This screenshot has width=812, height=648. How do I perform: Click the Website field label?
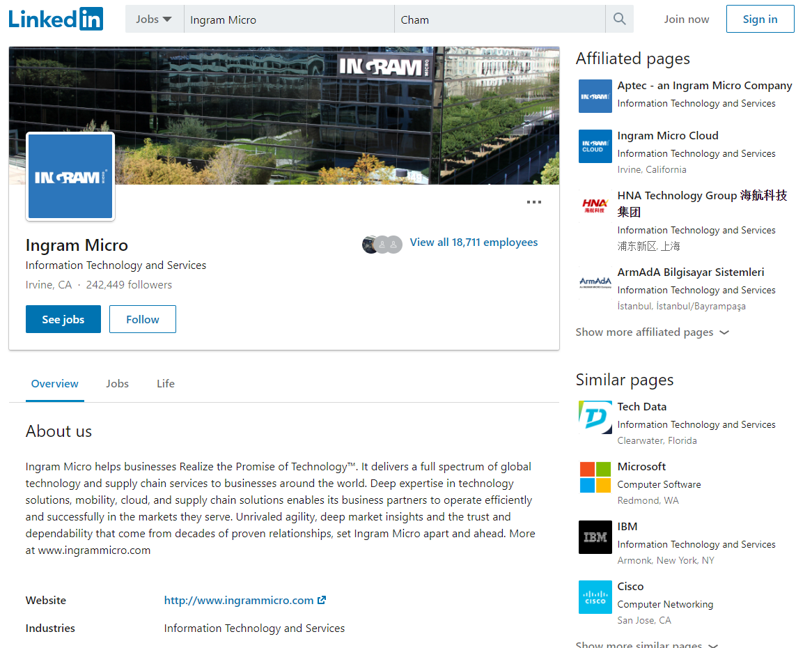click(46, 601)
